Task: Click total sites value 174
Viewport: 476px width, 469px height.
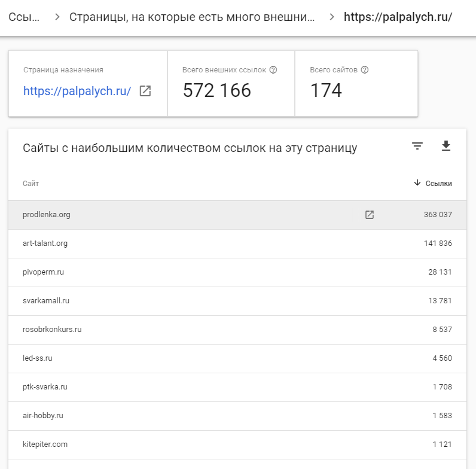Action: coord(326,90)
